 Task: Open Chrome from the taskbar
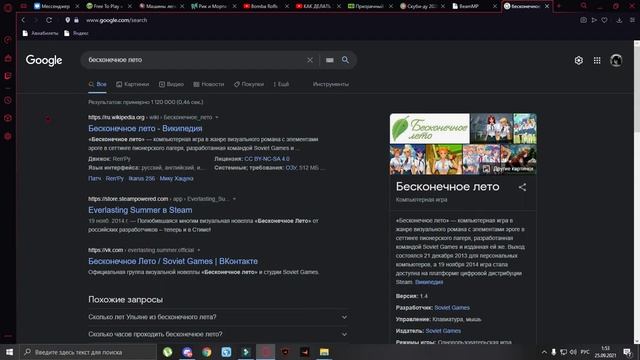pyautogui.click(x=207, y=352)
